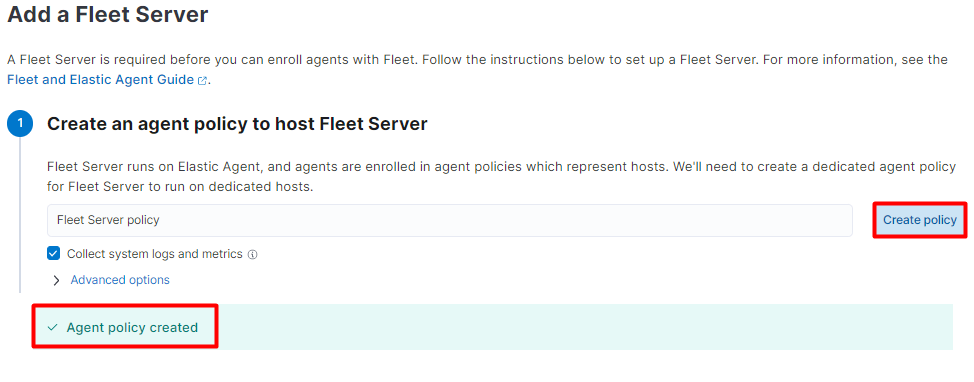
Task: Expand Advanced options using the chevron arrow
Action: pos(57,280)
